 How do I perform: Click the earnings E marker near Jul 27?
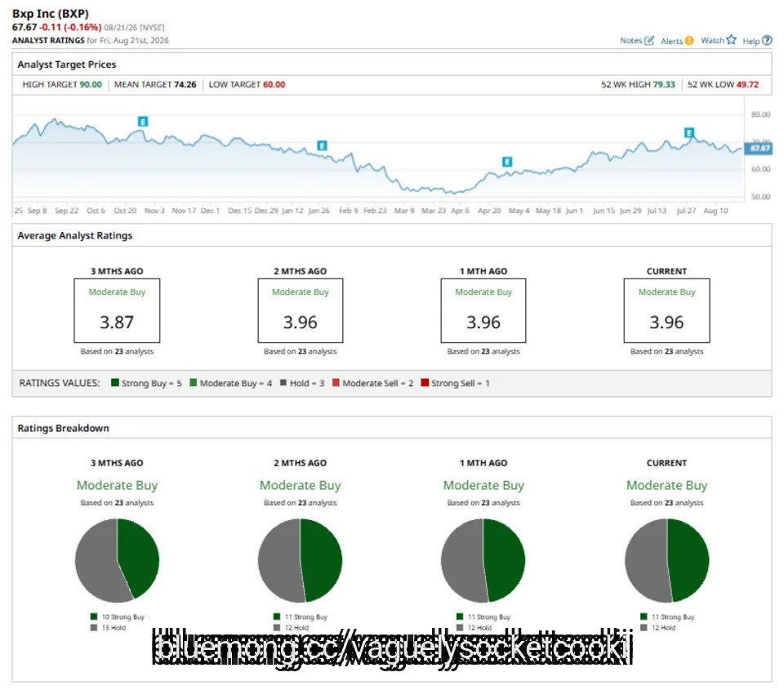[689, 133]
